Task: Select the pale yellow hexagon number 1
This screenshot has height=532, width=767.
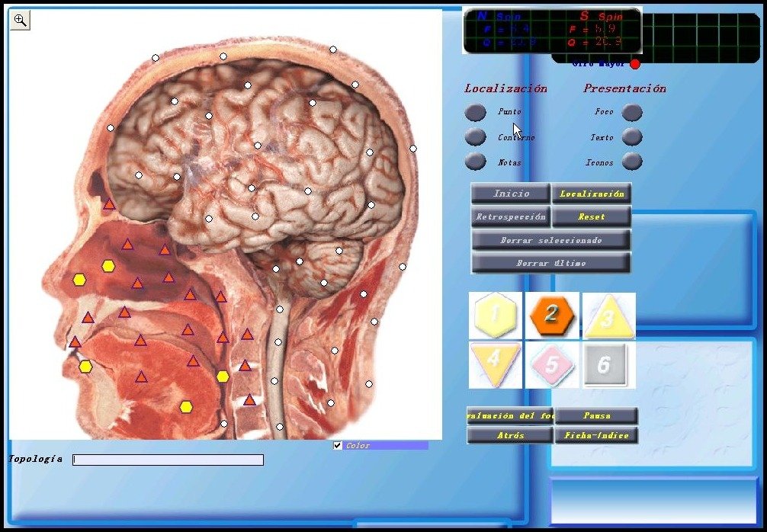Action: click(495, 315)
